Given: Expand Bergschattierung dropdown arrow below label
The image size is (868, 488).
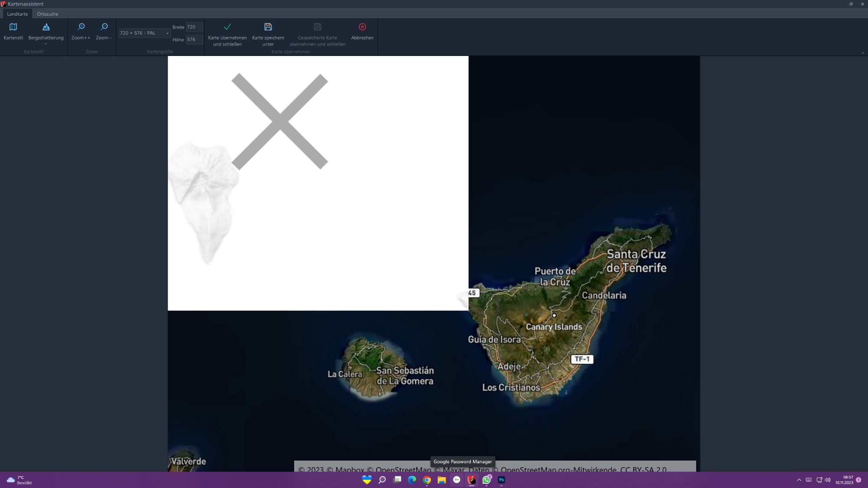Looking at the screenshot, I should click(46, 44).
